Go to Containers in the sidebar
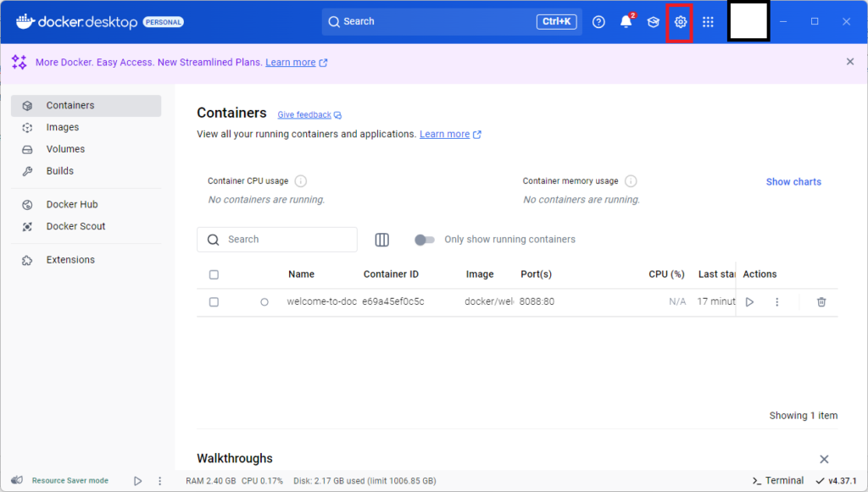868x492 pixels. click(x=86, y=106)
